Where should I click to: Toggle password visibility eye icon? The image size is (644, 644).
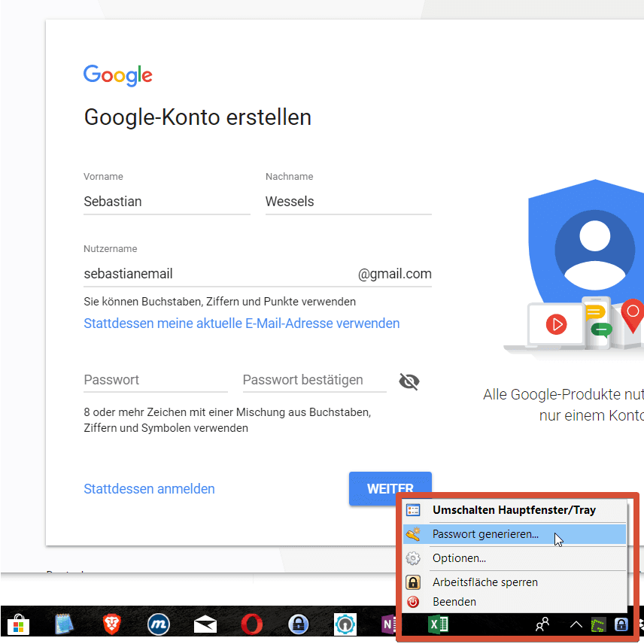(409, 381)
